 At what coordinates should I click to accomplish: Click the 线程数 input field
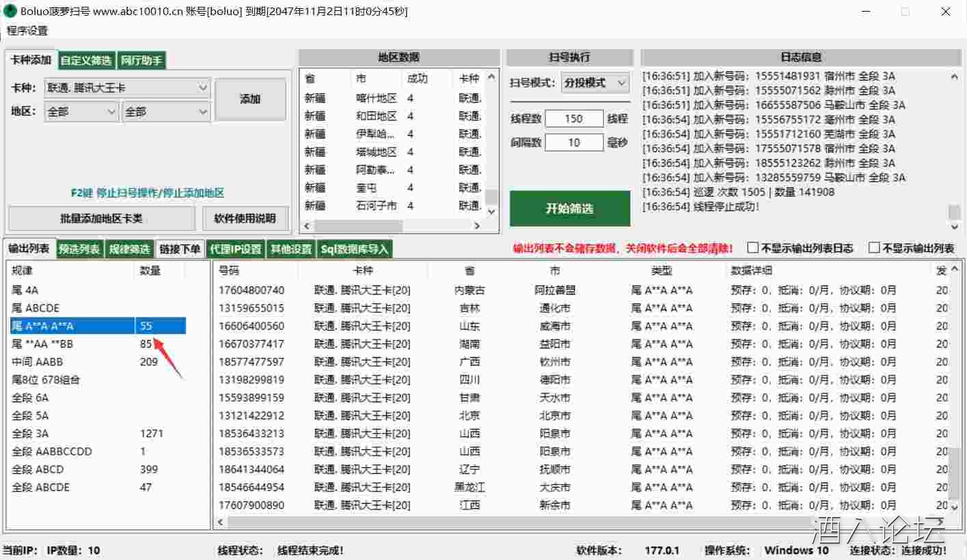(574, 119)
